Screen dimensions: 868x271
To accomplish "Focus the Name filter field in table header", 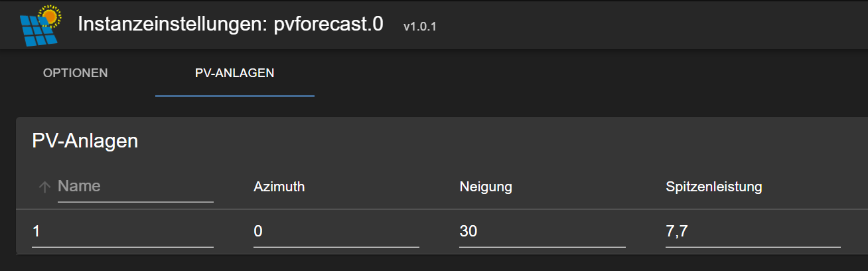I will pos(135,187).
